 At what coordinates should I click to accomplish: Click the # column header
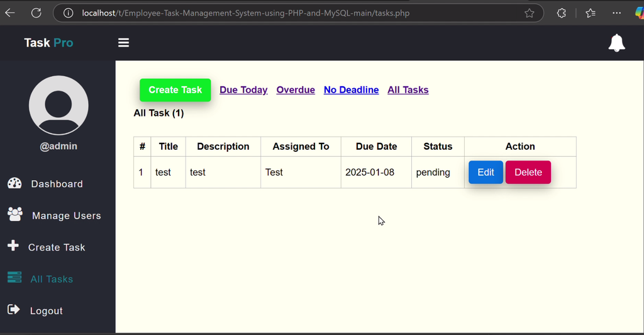142,146
